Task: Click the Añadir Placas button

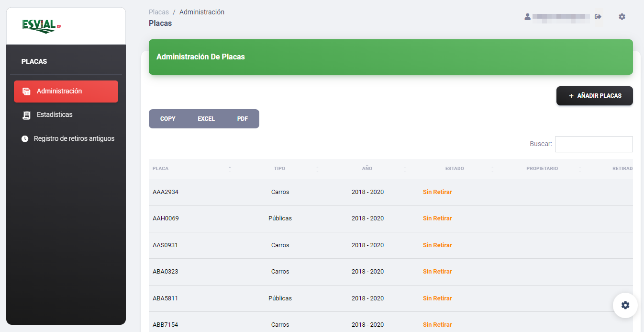Action: 594,96
